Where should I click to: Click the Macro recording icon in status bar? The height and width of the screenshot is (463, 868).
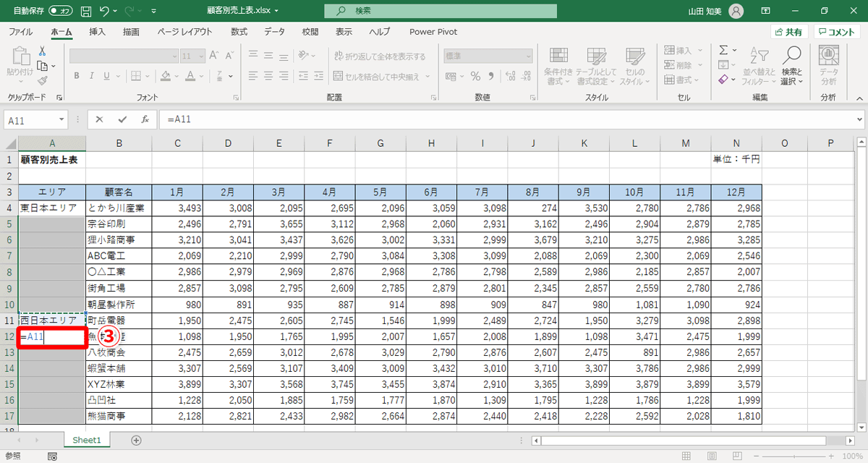52,456
